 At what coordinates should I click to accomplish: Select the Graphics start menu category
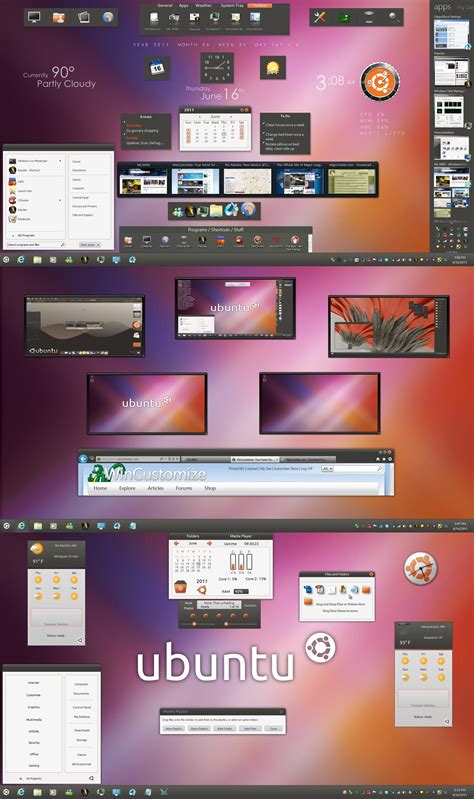[34, 707]
